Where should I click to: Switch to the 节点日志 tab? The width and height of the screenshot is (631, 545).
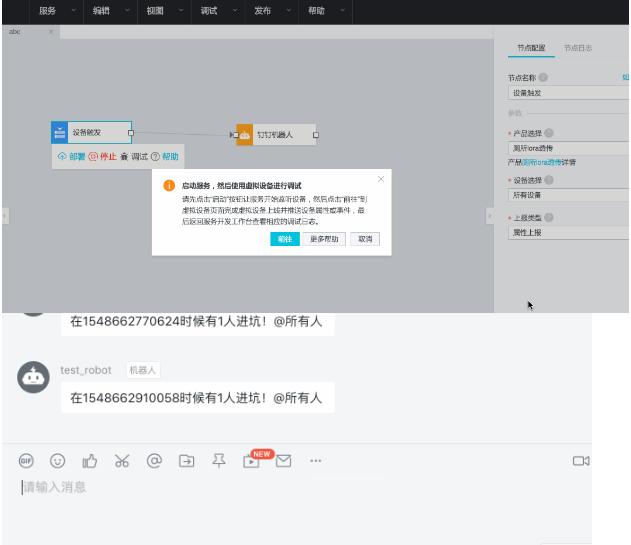tap(578, 48)
